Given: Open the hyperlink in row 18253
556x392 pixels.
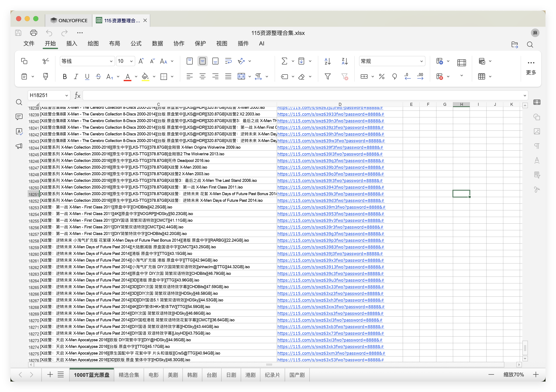Looking at the screenshot, I should coord(331,207).
